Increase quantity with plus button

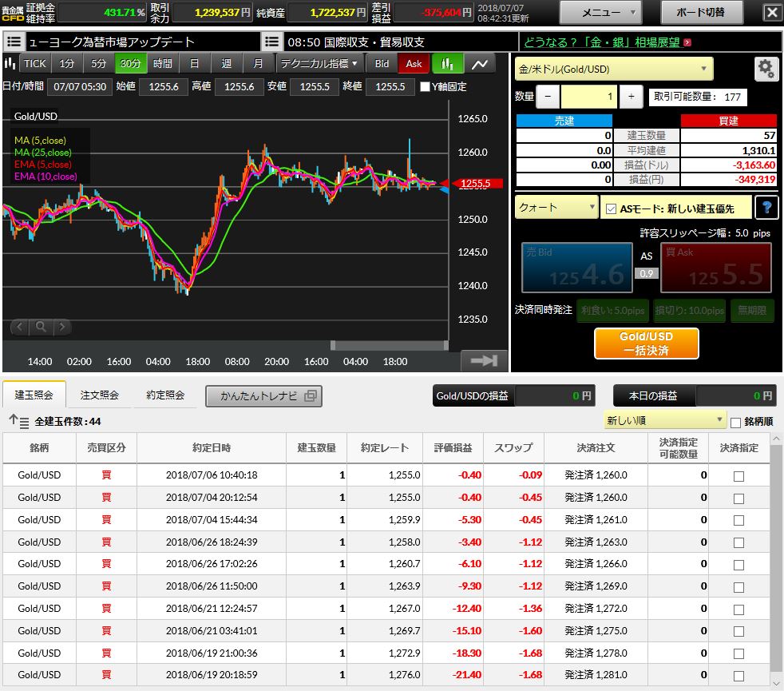[x=631, y=97]
